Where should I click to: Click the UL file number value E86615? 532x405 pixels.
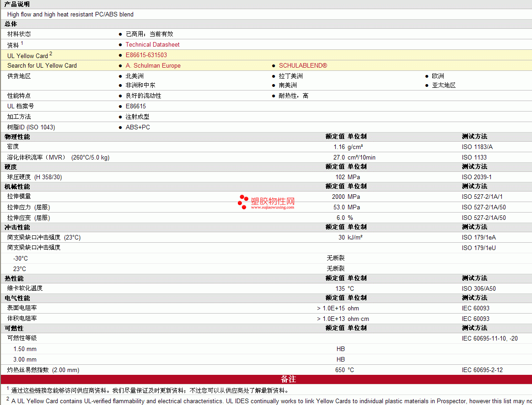(136, 106)
